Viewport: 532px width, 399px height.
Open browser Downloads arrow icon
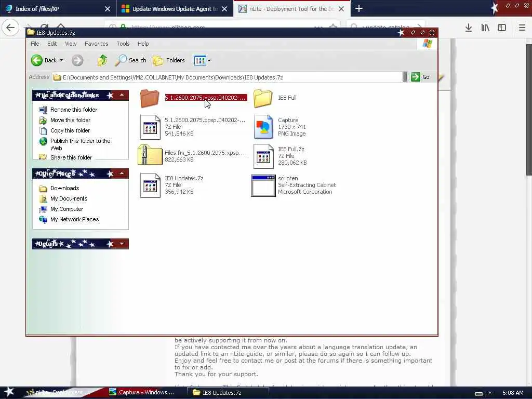468,28
